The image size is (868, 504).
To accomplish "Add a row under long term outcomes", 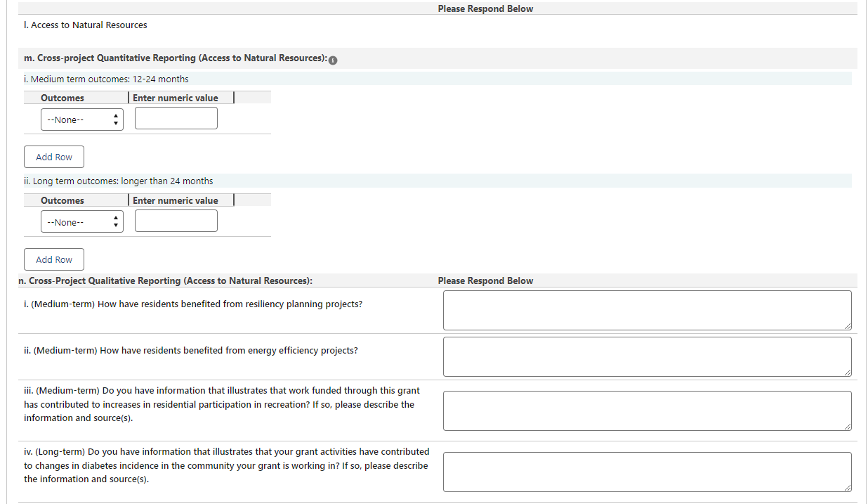I will (54, 259).
